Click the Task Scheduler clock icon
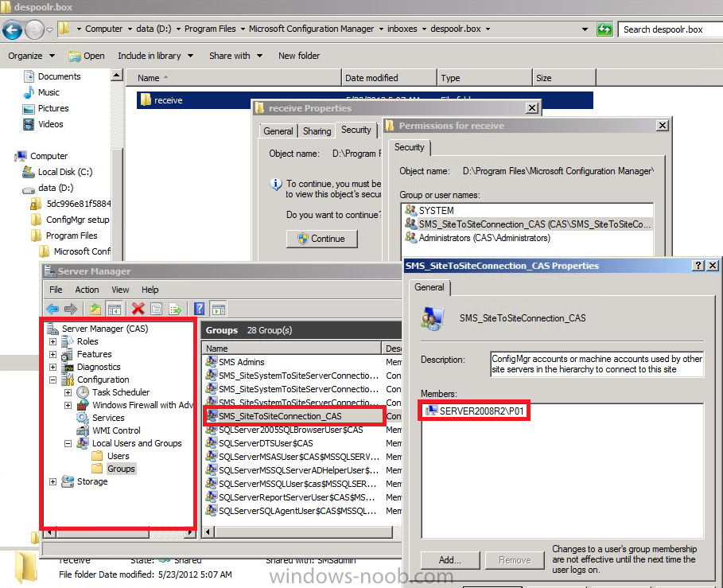Image resolution: width=723 pixels, height=588 pixels. 83,392
